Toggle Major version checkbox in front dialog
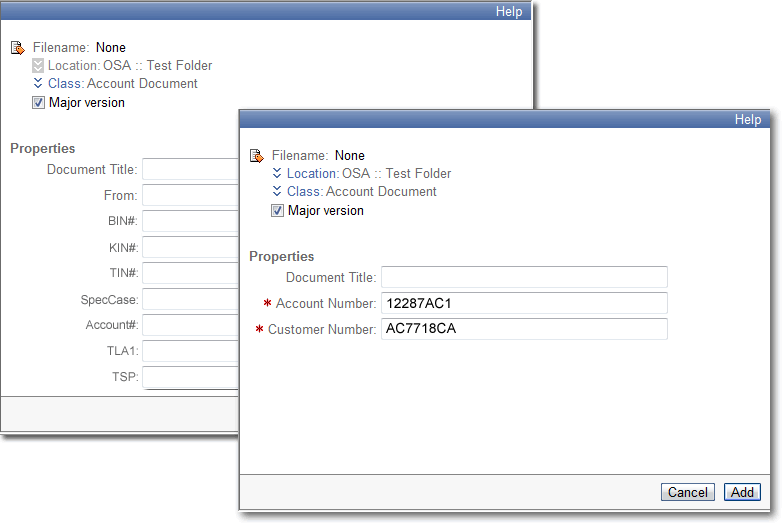The image size is (782, 524). coord(277,211)
